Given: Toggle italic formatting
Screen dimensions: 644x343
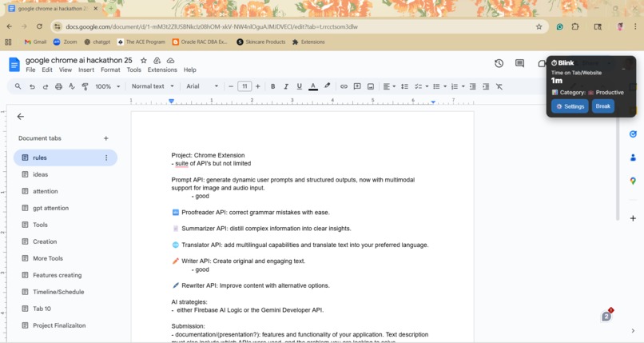Looking at the screenshot, I should tap(286, 86).
